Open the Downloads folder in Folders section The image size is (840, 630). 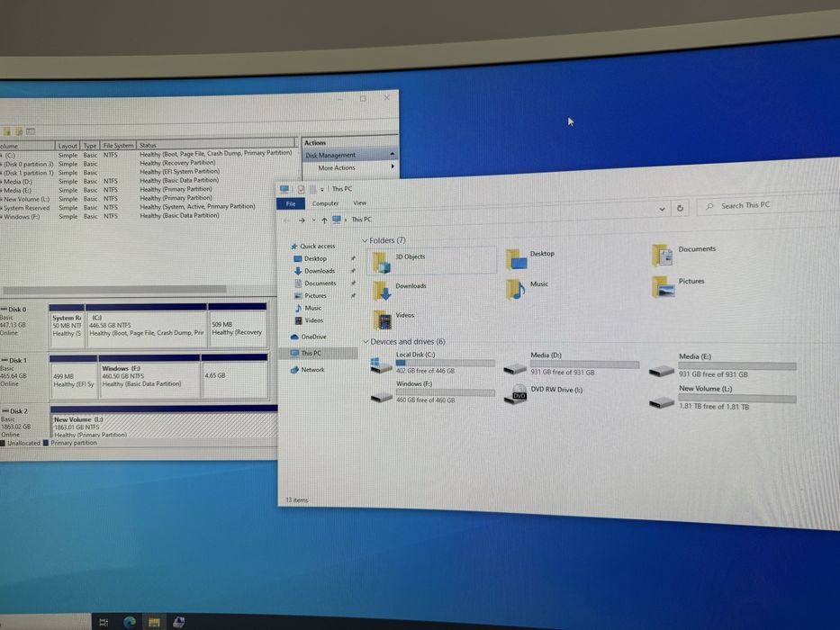coord(400,290)
